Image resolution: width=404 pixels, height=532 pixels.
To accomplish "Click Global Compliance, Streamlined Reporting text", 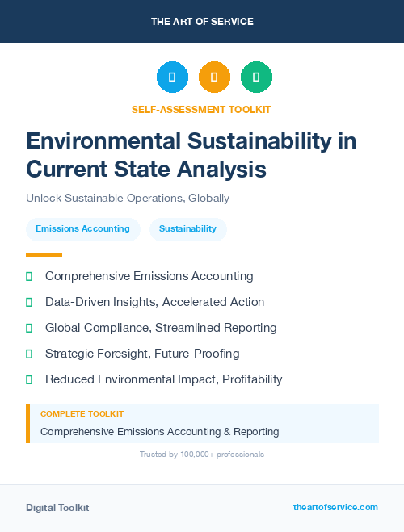I will click(x=161, y=328).
